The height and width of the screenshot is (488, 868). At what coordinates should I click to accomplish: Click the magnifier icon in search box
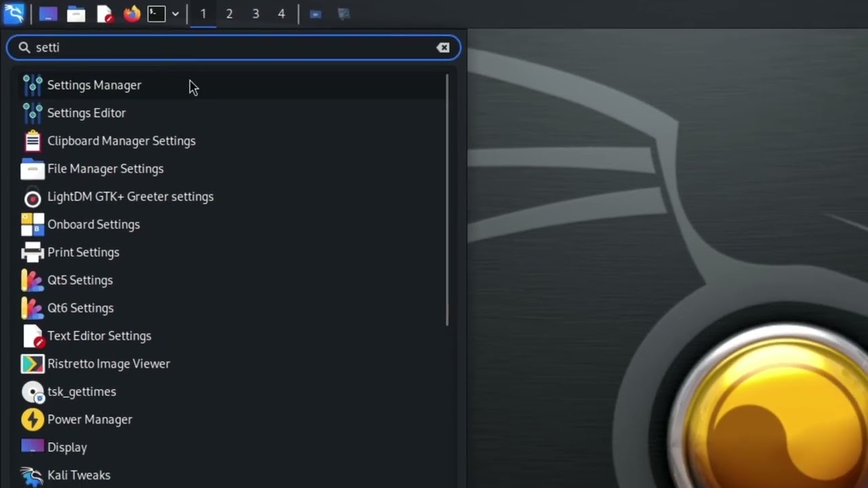click(x=24, y=47)
